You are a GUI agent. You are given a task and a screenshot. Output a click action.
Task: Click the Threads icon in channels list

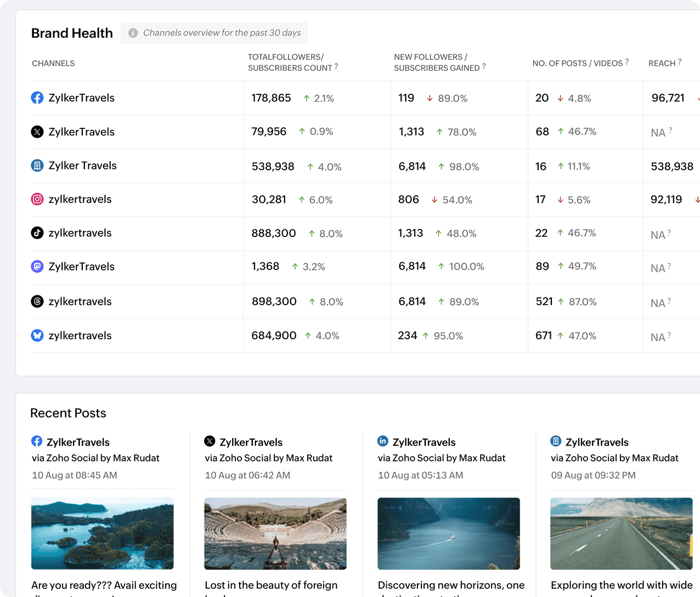pyautogui.click(x=37, y=301)
